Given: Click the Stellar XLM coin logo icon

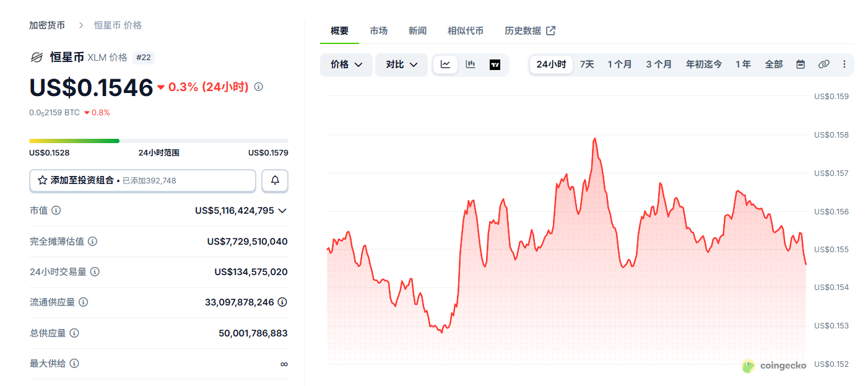Looking at the screenshot, I should pos(37,58).
